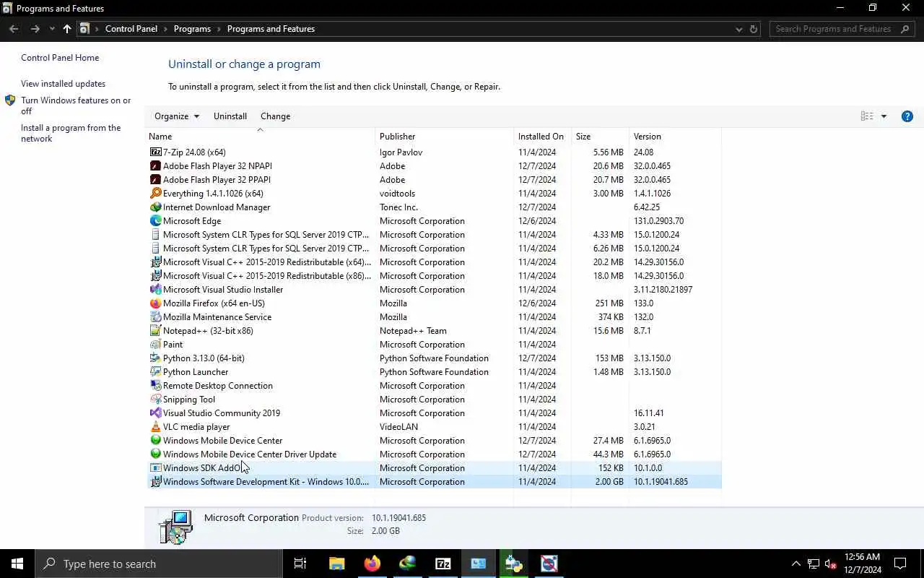Click the 251 MB size cell
The height and width of the screenshot is (578, 924).
[609, 303]
